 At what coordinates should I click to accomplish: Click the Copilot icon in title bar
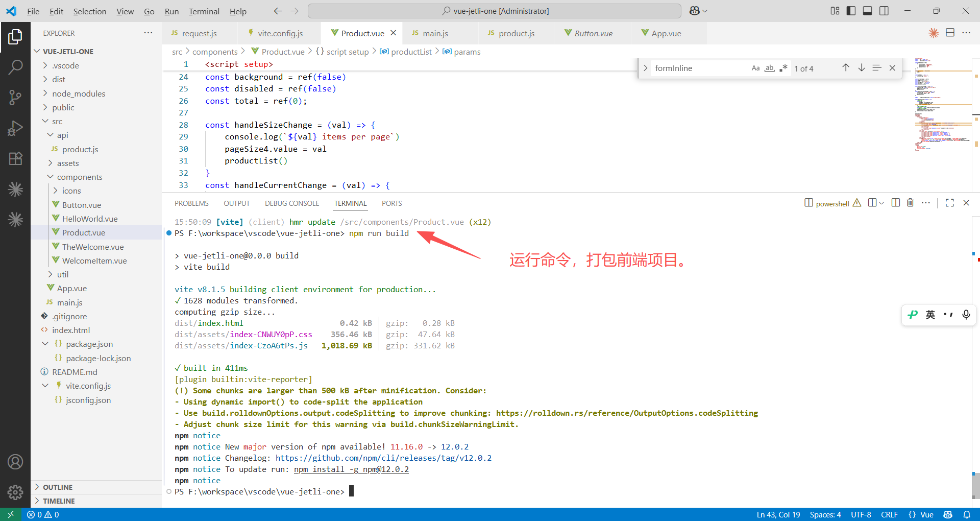coord(694,11)
